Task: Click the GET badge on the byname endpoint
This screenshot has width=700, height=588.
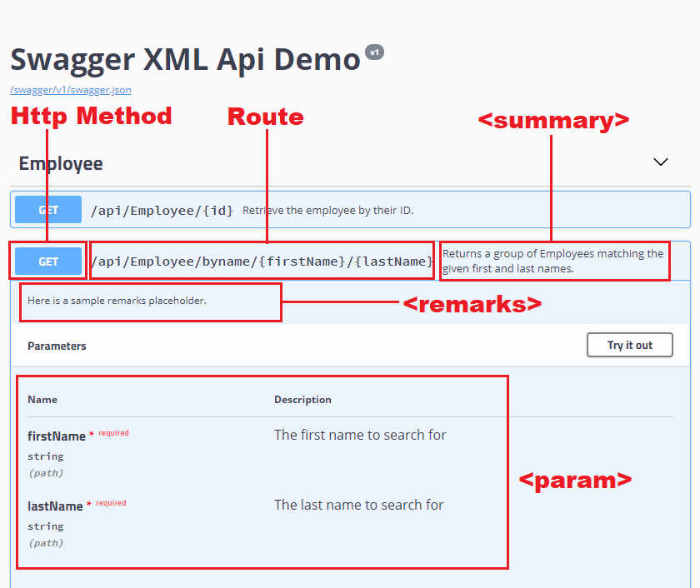Action: [47, 261]
